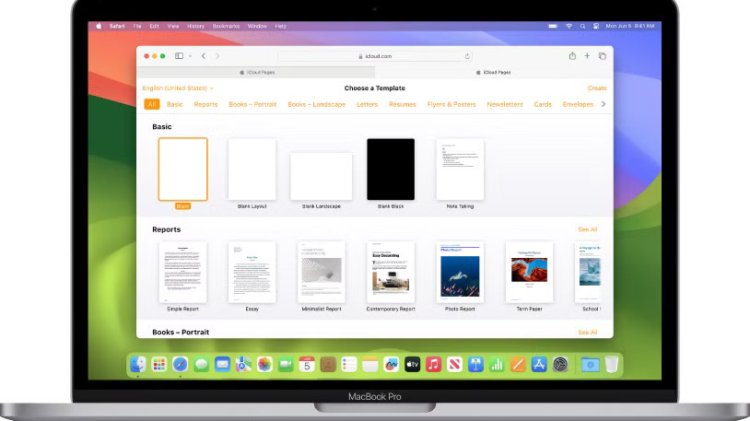Launch Apple TV from the Dock
This screenshot has height=421, width=750.
411,365
